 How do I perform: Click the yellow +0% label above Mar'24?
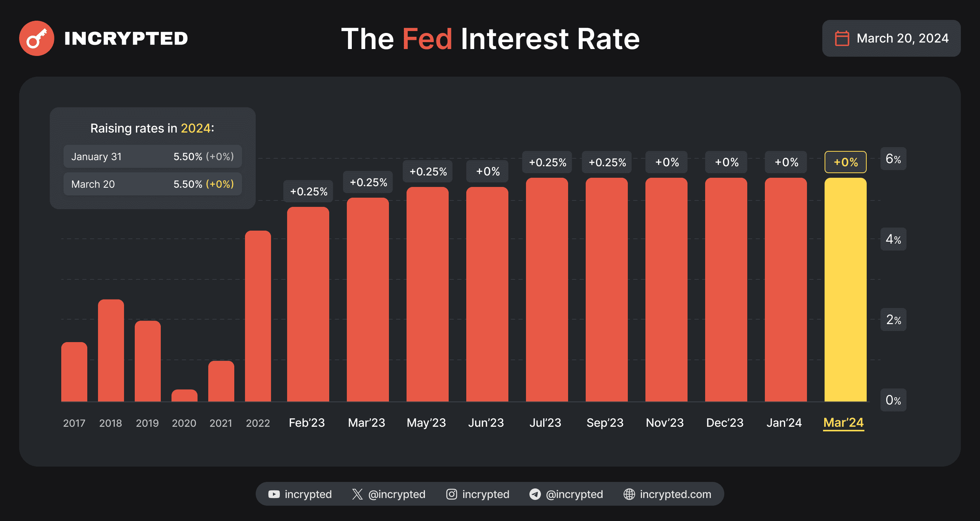[845, 162]
